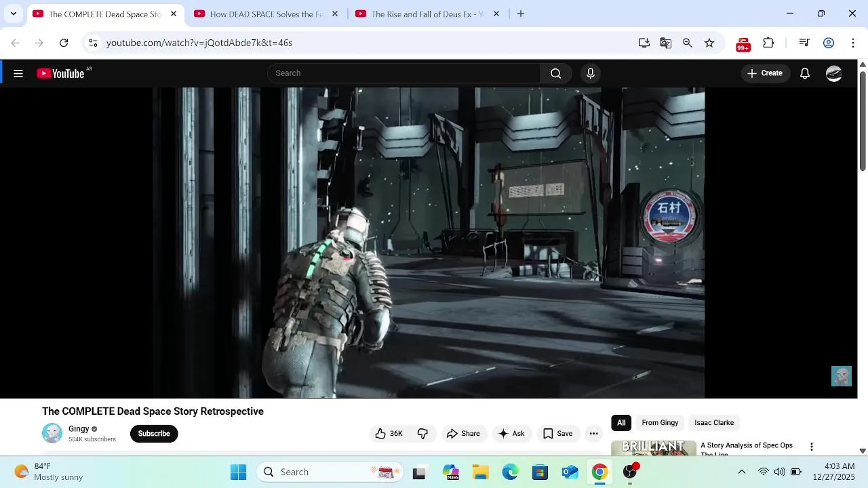Click the magnifier search button in YouTube

click(x=556, y=73)
